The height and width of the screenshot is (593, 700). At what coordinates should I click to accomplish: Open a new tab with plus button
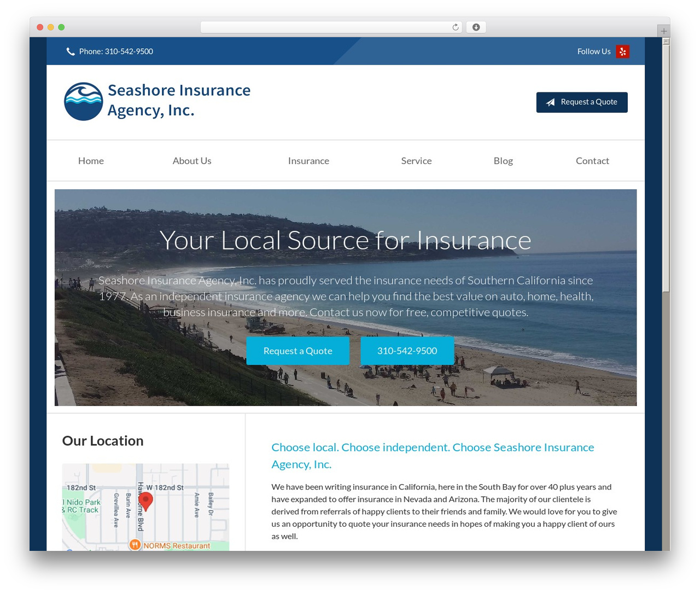[663, 31]
